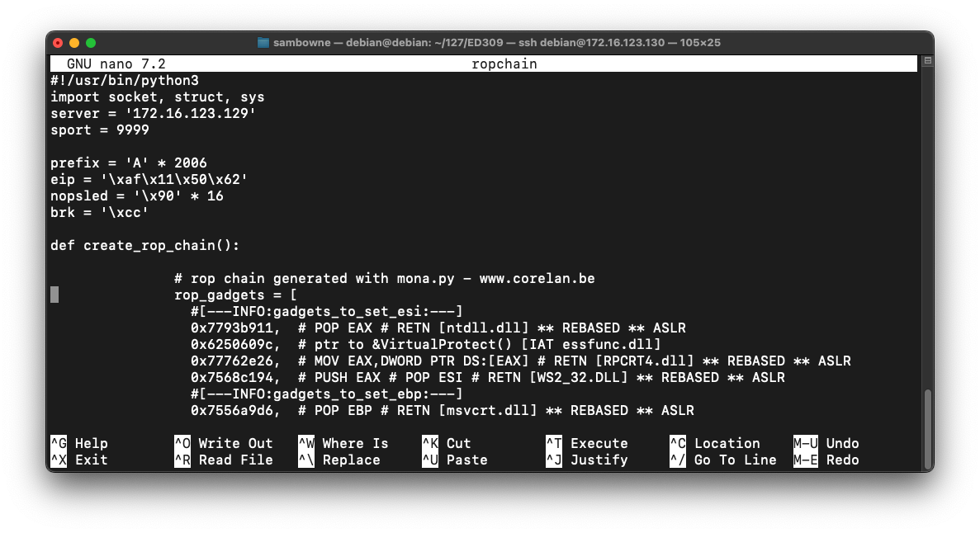The height and width of the screenshot is (533, 980).
Task: Click the 'GNU nano 7.2' header text
Action: 116,64
